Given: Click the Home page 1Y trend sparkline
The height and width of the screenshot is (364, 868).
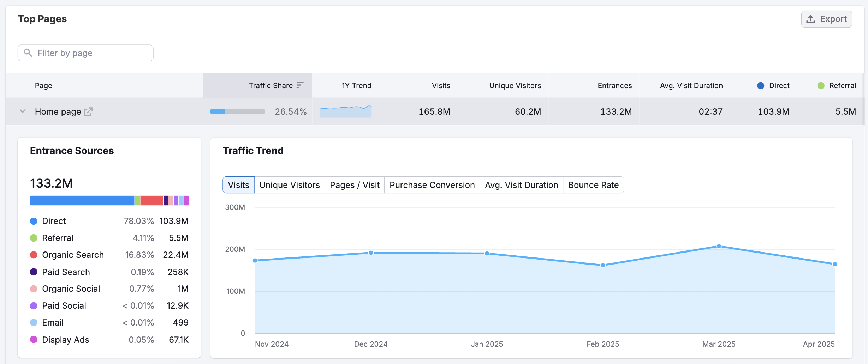Looking at the screenshot, I should (x=345, y=111).
